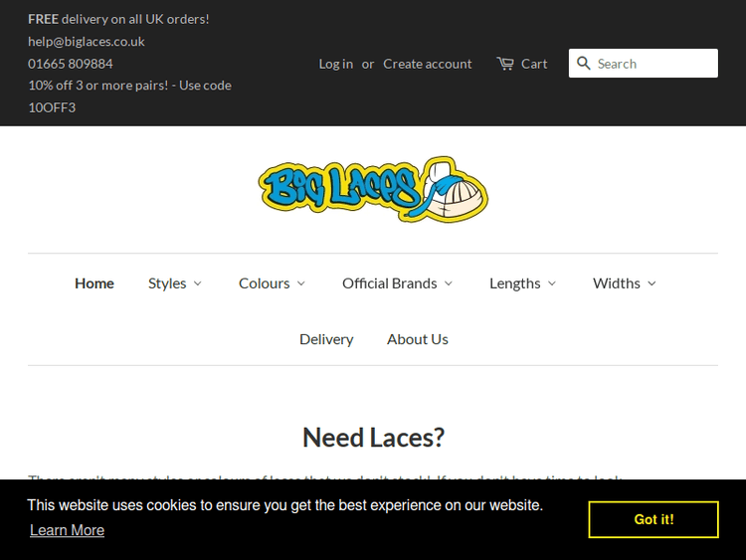
Task: Expand the Official Brands menu
Action: [397, 283]
